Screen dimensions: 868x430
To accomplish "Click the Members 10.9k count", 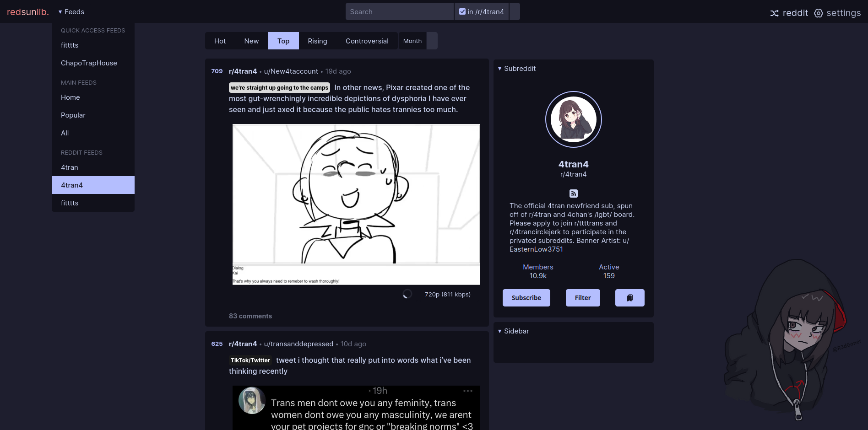I will [538, 271].
